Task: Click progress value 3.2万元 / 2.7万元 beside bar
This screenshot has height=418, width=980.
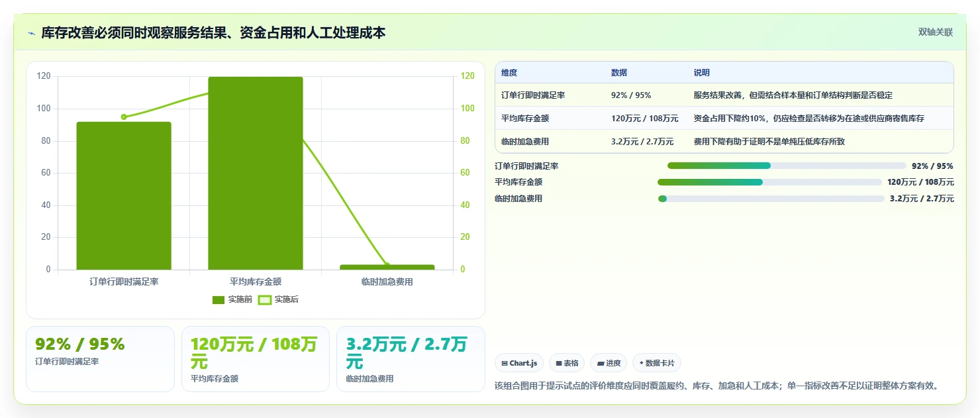Action: pyautogui.click(x=922, y=199)
